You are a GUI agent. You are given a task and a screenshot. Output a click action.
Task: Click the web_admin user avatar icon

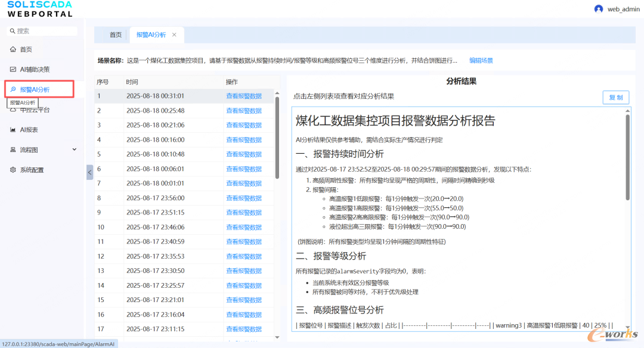coord(599,9)
